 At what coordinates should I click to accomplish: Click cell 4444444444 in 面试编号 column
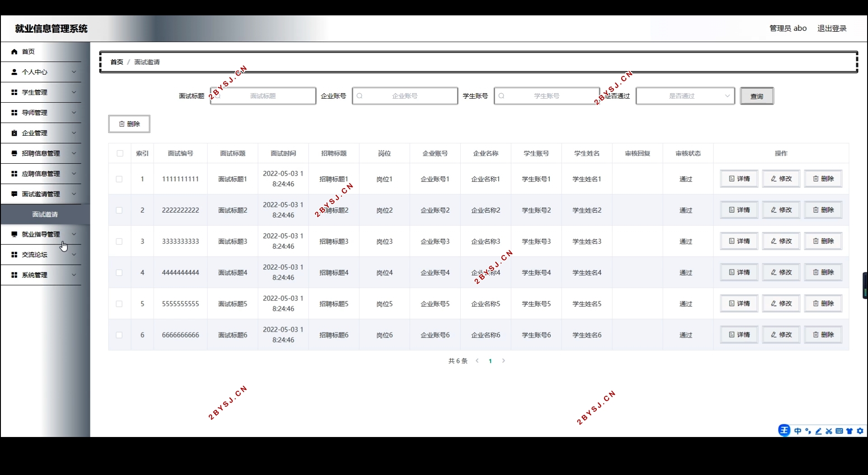180,273
